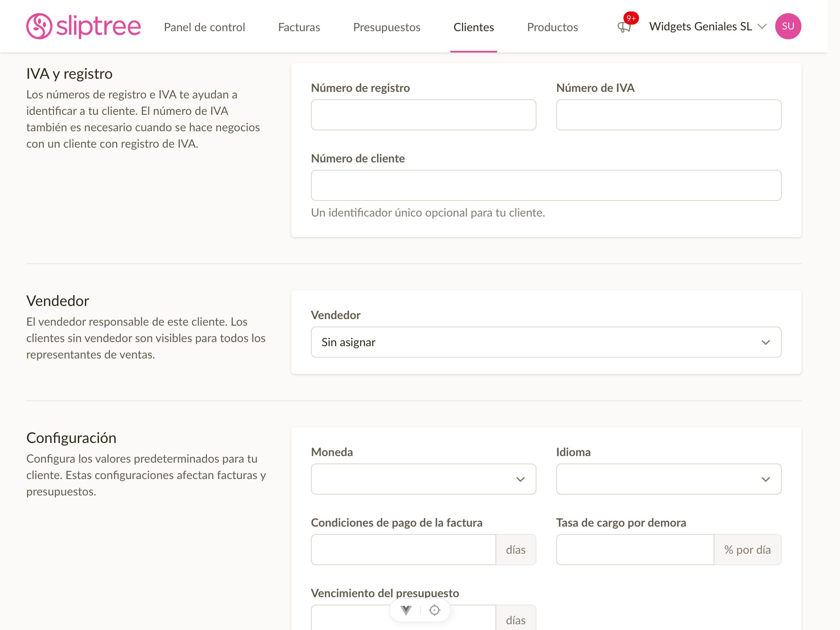Click the 'Moneda' label
The height and width of the screenshot is (630, 840).
332,452
